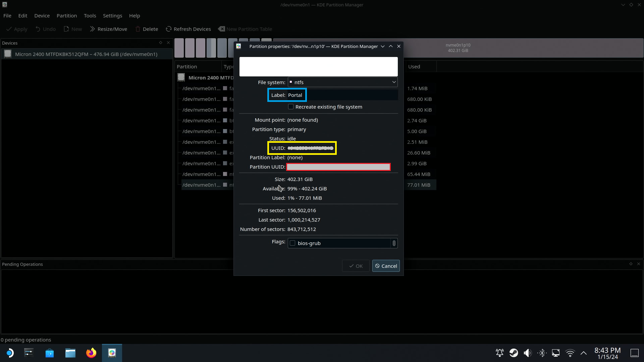This screenshot has width=644, height=362.
Task: Open Firefox from the taskbar
Action: (x=91, y=353)
